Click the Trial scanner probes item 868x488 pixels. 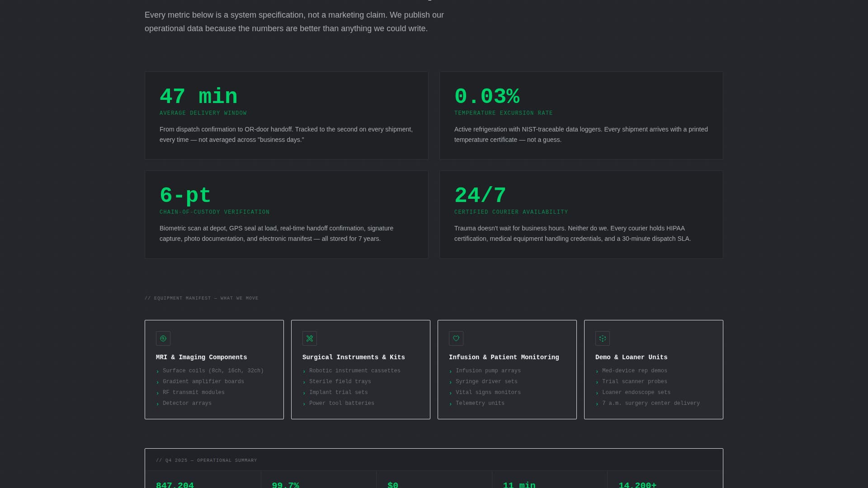[x=635, y=382]
